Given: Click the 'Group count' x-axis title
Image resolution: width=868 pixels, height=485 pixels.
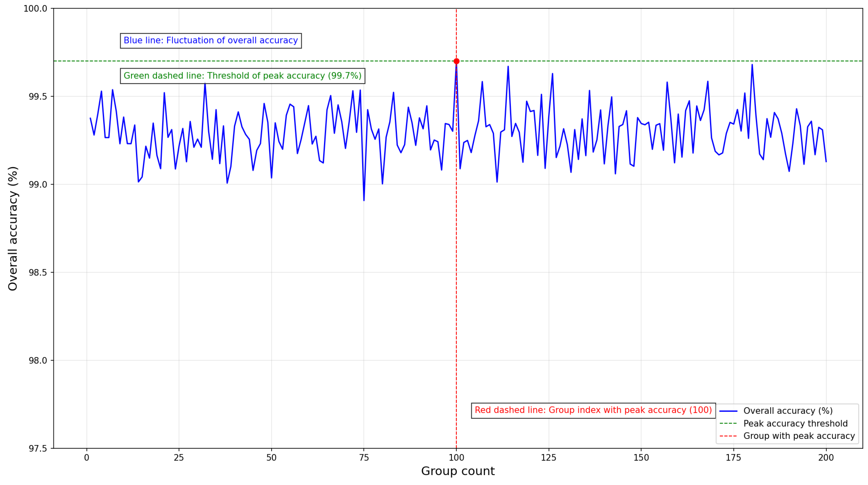Looking at the screenshot, I should [458, 471].
